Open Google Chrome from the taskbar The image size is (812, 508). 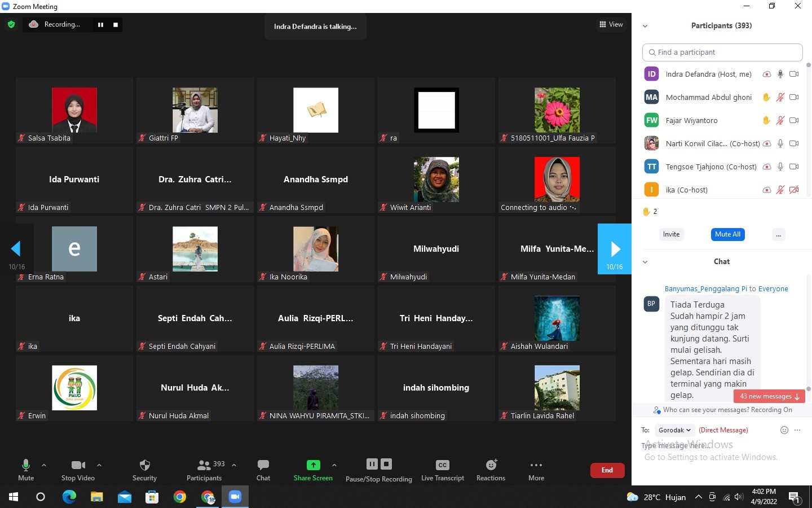180,497
